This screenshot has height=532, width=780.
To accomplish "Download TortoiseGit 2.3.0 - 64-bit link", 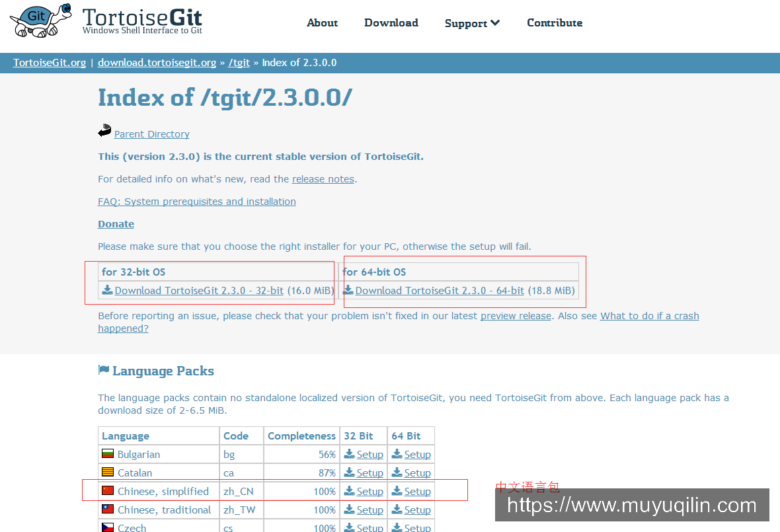I will 440,290.
